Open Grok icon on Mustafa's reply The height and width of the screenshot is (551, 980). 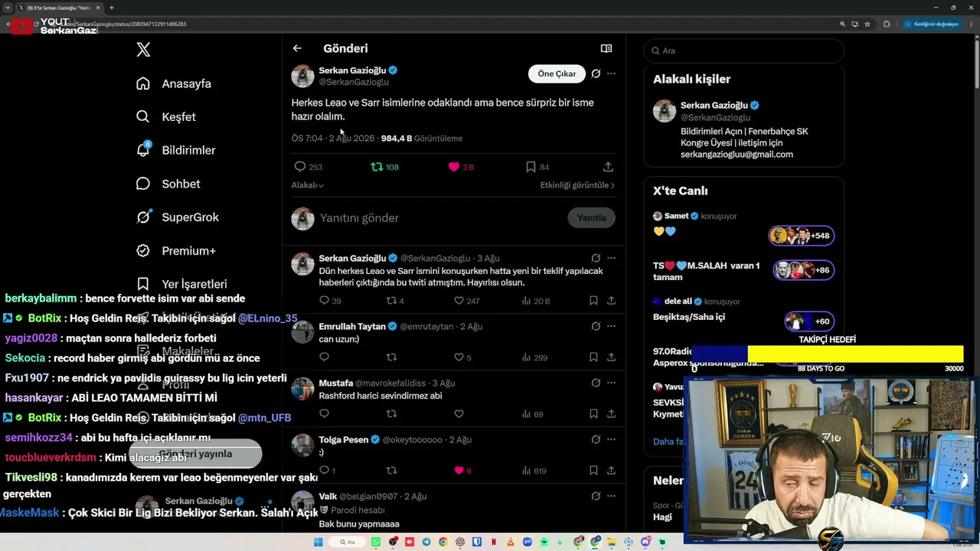tap(596, 383)
